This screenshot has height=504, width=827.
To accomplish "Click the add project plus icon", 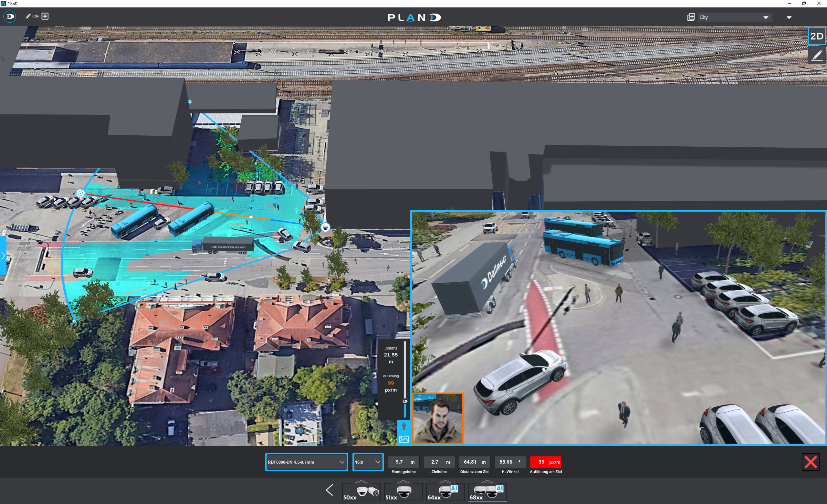I will [x=45, y=16].
